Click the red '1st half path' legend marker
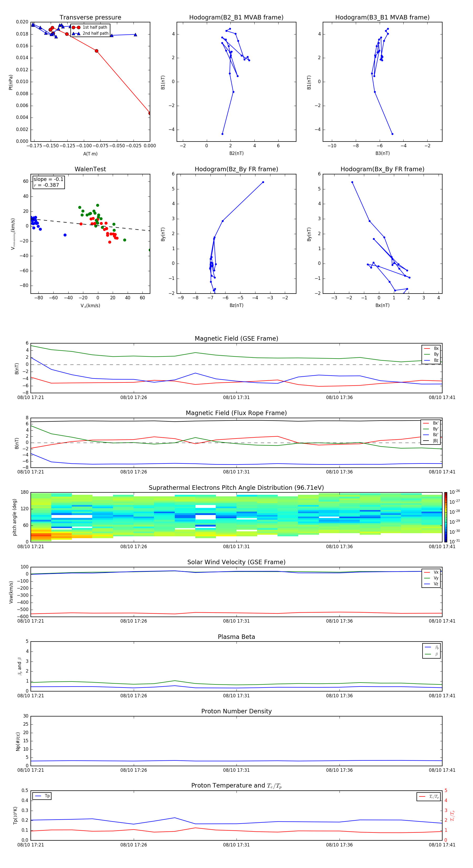Viewport: 473px width, 868px height. [x=76, y=27]
